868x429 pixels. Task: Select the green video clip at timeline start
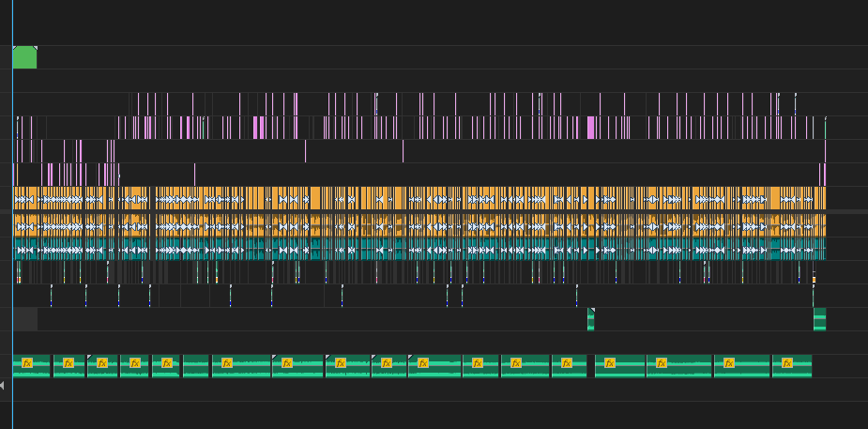point(24,57)
